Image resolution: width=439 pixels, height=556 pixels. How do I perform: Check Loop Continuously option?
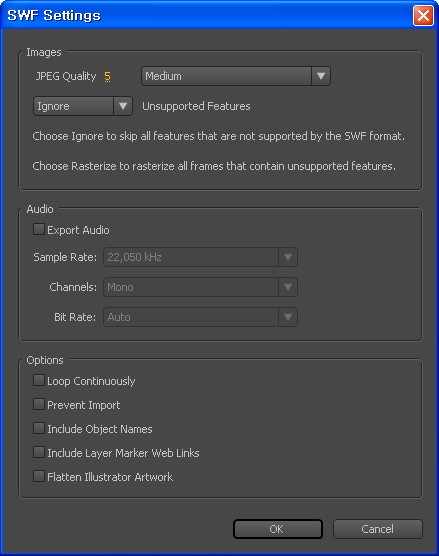point(39,380)
